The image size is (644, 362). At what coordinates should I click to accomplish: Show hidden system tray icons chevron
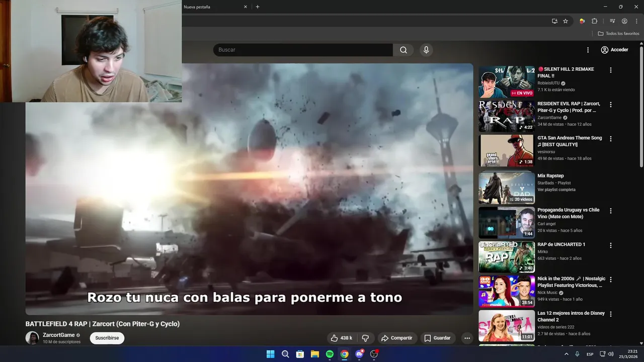pos(566,354)
